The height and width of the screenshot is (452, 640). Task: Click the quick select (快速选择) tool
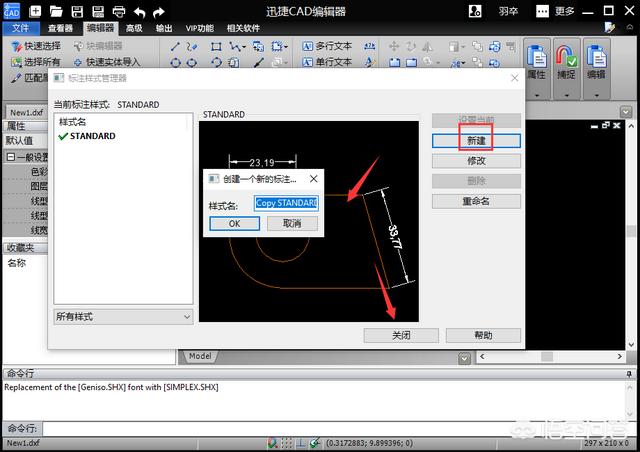coord(36,46)
